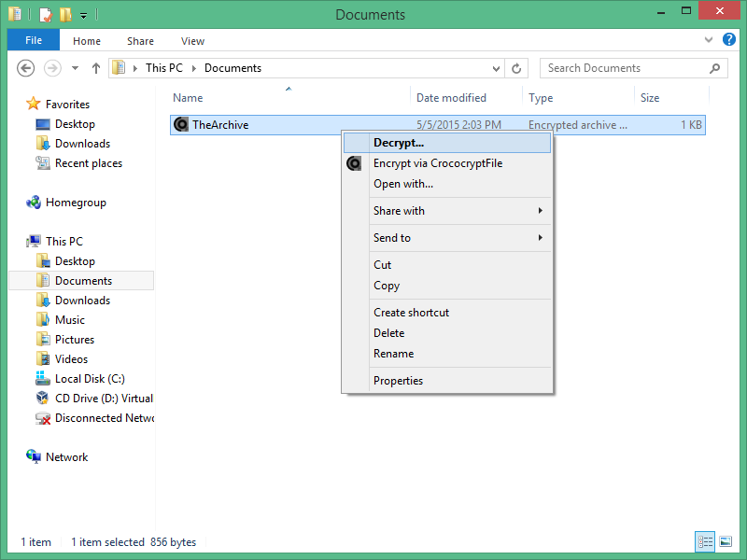747x560 pixels.
Task: Refresh the Documents folder view
Action: tap(516, 68)
